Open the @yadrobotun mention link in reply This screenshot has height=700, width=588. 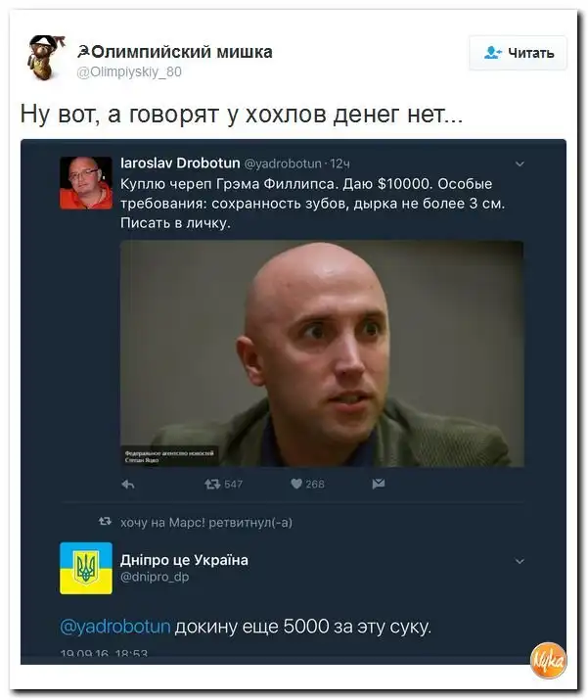point(115,627)
